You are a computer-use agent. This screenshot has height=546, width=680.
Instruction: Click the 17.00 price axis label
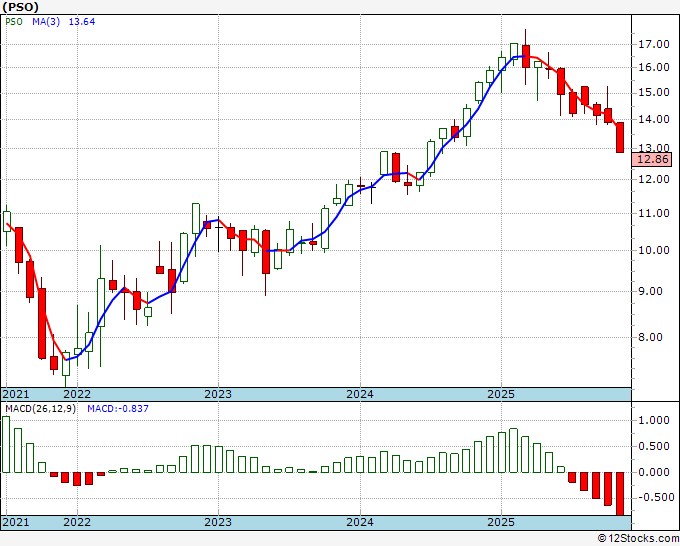pyautogui.click(x=654, y=44)
